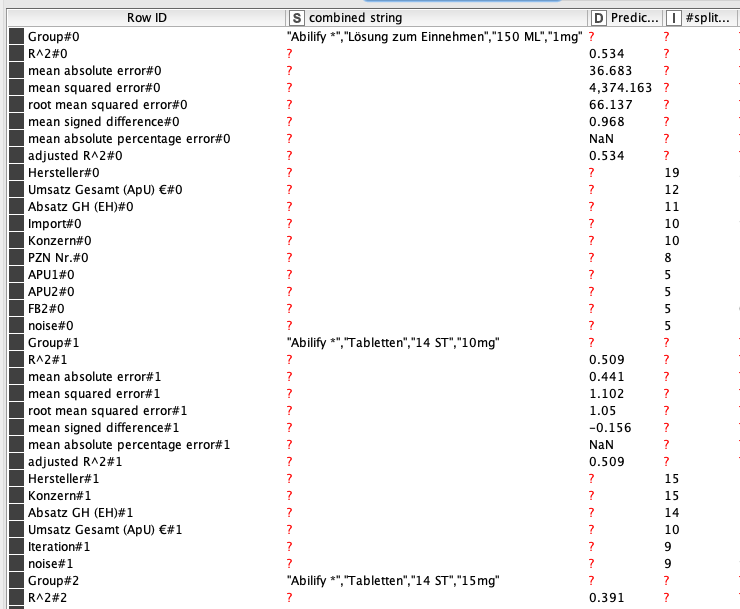Select the R^2#1 row
The image size is (740, 609).
point(48,360)
